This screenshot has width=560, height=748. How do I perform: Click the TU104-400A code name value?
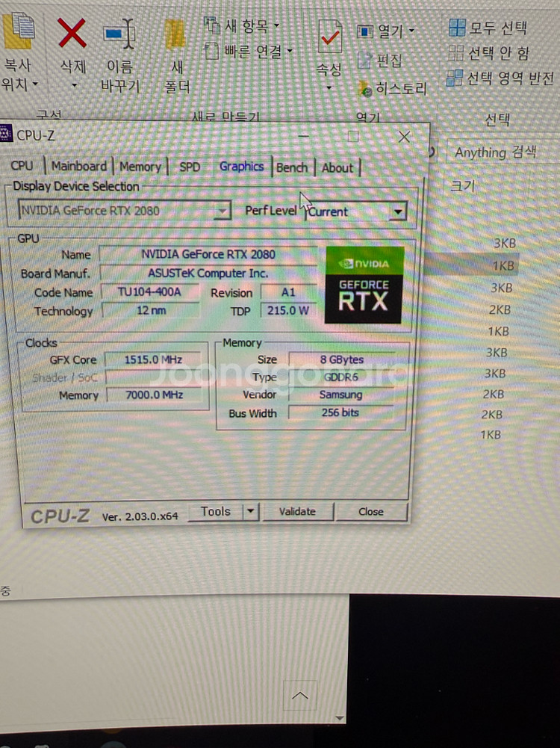[x=150, y=292]
